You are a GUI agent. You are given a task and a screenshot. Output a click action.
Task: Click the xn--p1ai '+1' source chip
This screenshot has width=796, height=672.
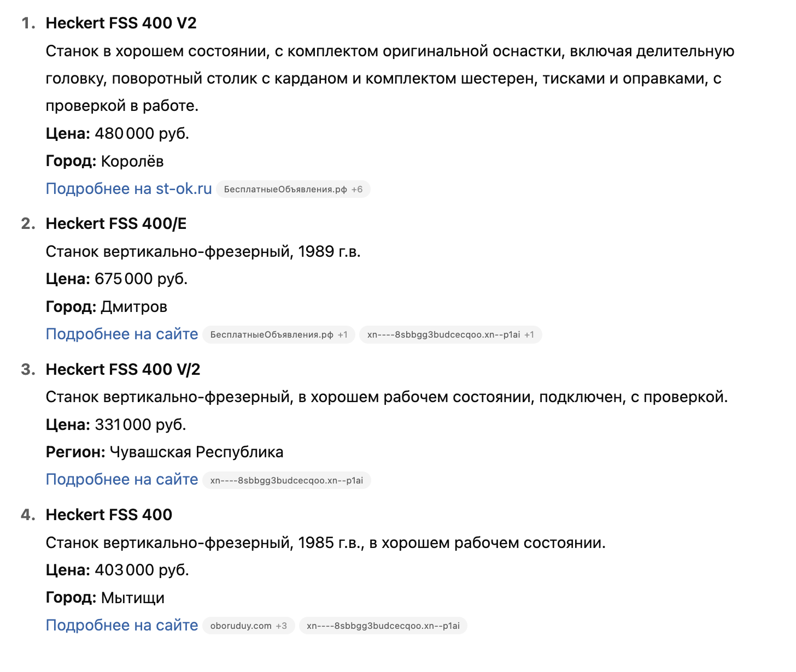pos(450,335)
